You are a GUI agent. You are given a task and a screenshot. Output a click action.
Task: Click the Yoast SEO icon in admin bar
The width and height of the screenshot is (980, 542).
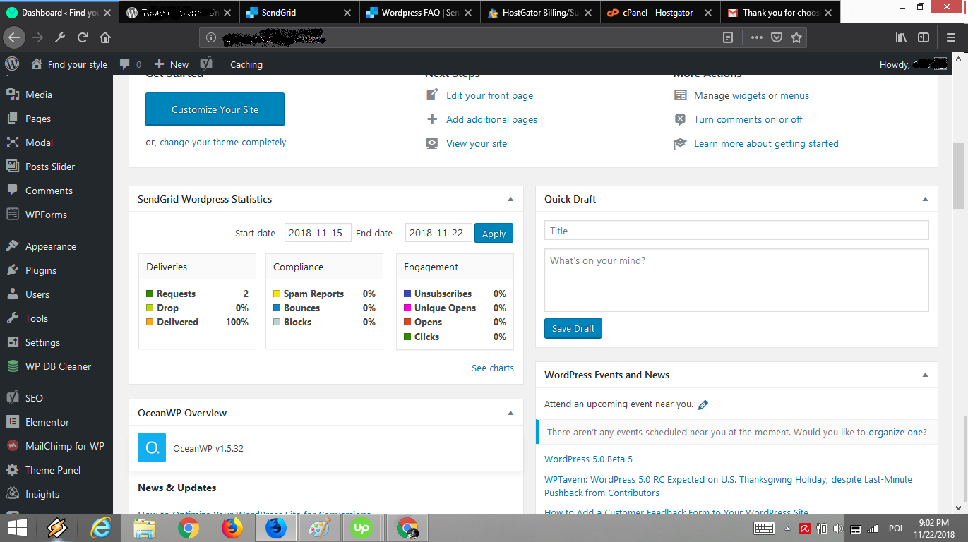click(206, 64)
